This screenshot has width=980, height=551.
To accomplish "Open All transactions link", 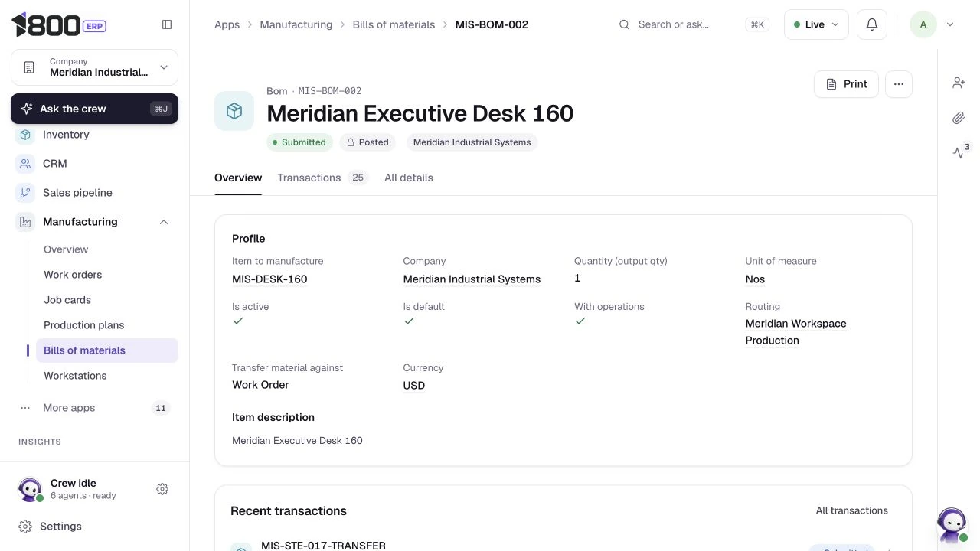I will [x=852, y=510].
